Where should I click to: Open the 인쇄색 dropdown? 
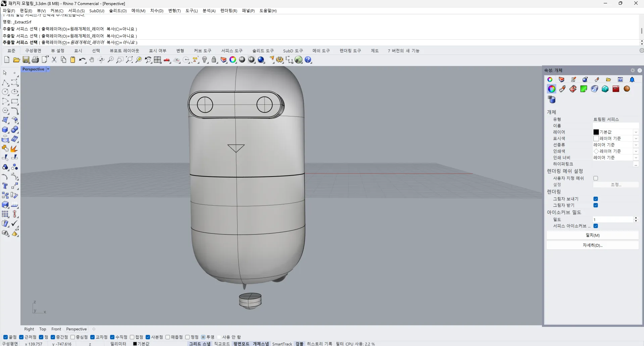[636, 151]
